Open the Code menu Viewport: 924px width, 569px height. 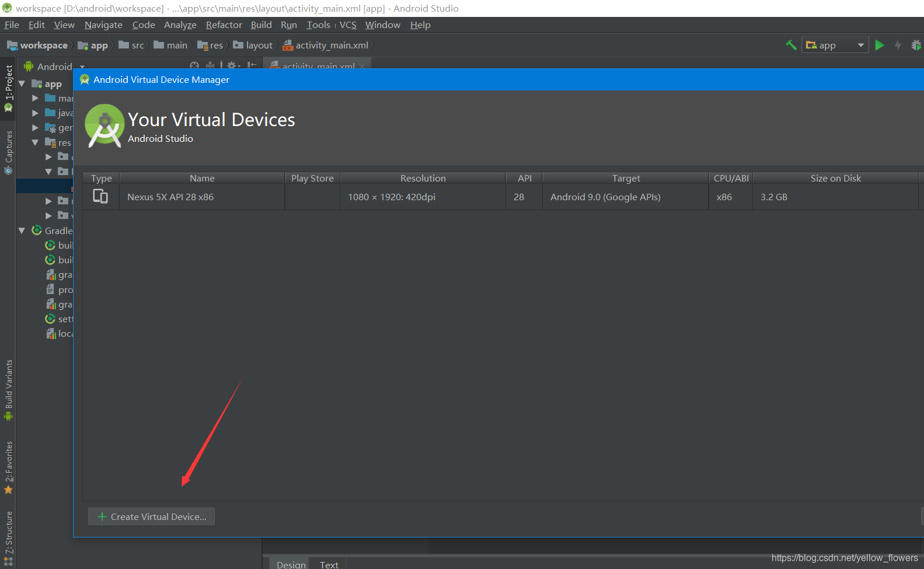144,25
